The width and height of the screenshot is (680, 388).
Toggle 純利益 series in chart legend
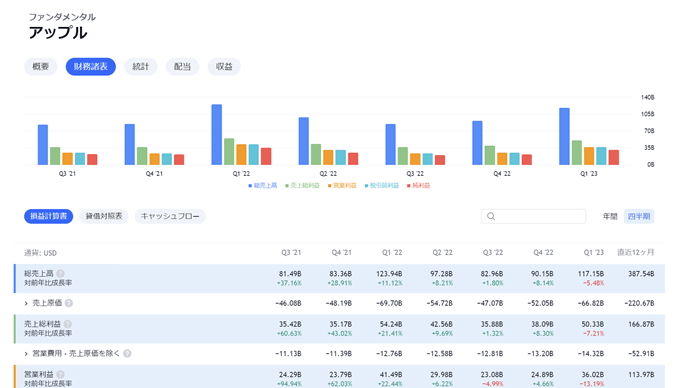pyautogui.click(x=418, y=186)
